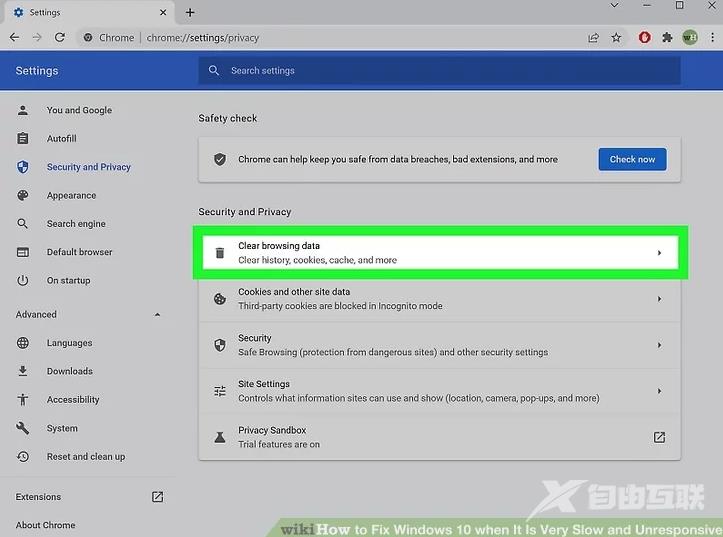Viewport: 723px width, 537px height.
Task: Click the flask icon beside Privacy Sandbox
Action: click(220, 437)
